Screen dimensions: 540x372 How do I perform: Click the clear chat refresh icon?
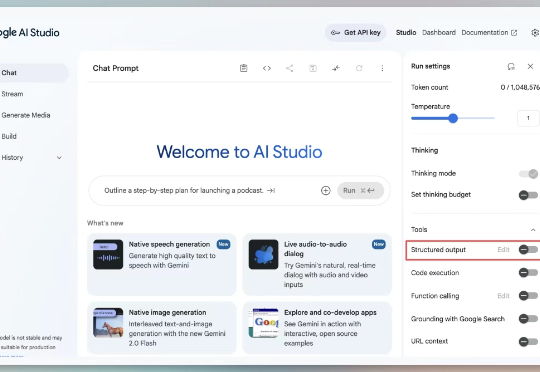pos(359,68)
